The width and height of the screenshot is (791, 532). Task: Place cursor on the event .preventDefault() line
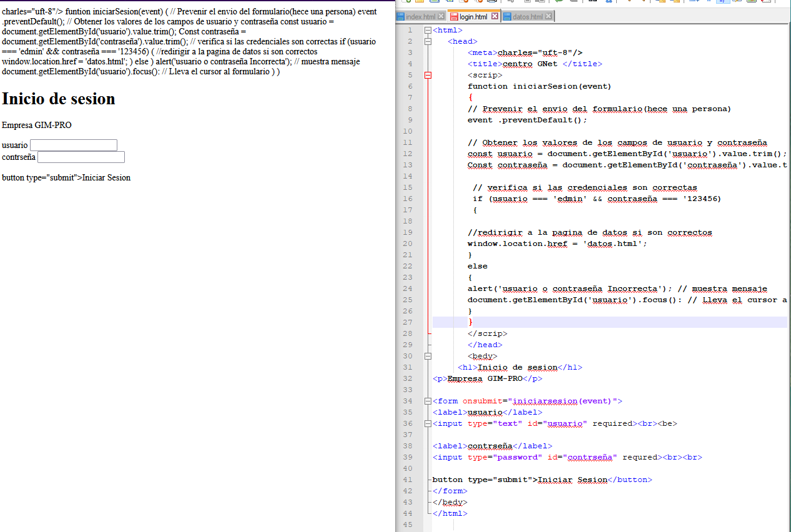(527, 120)
